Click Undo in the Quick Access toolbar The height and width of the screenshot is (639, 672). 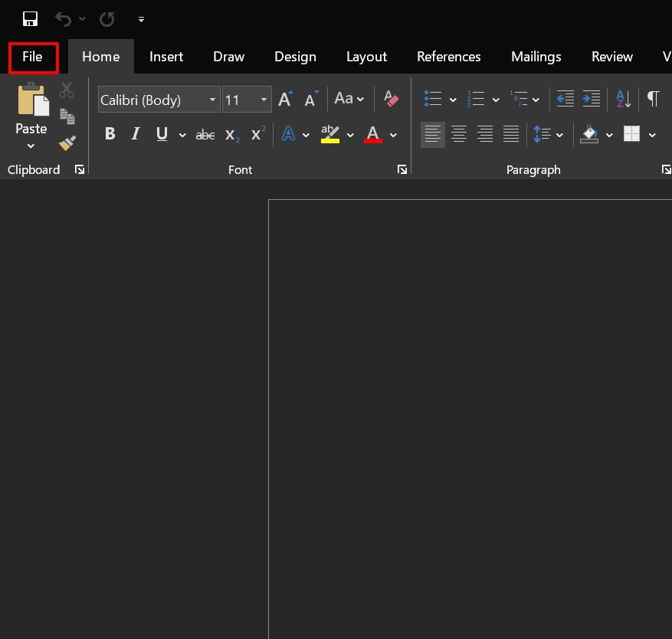pos(64,18)
